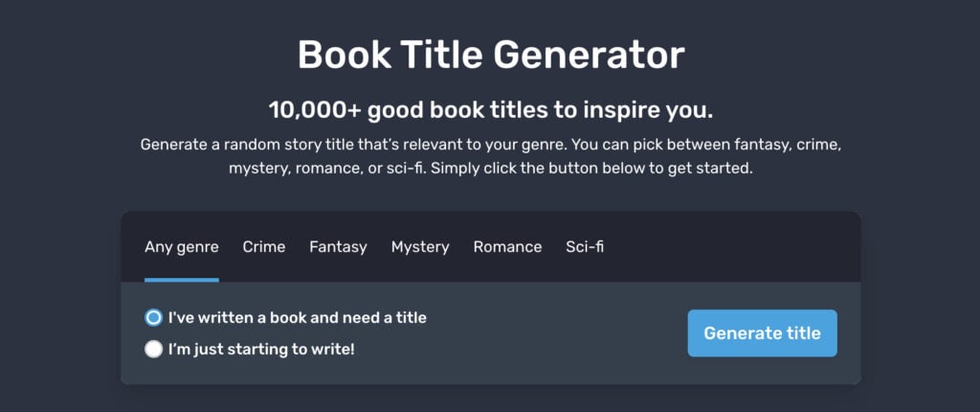Choose the Romance genre tab

tap(507, 247)
